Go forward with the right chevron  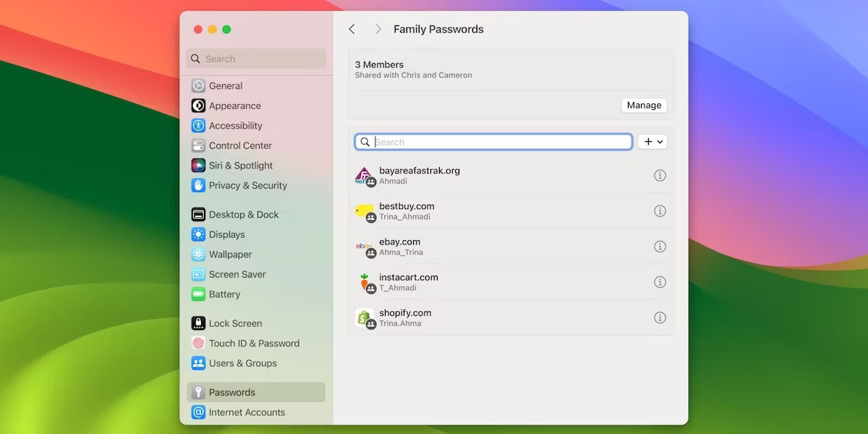point(378,29)
